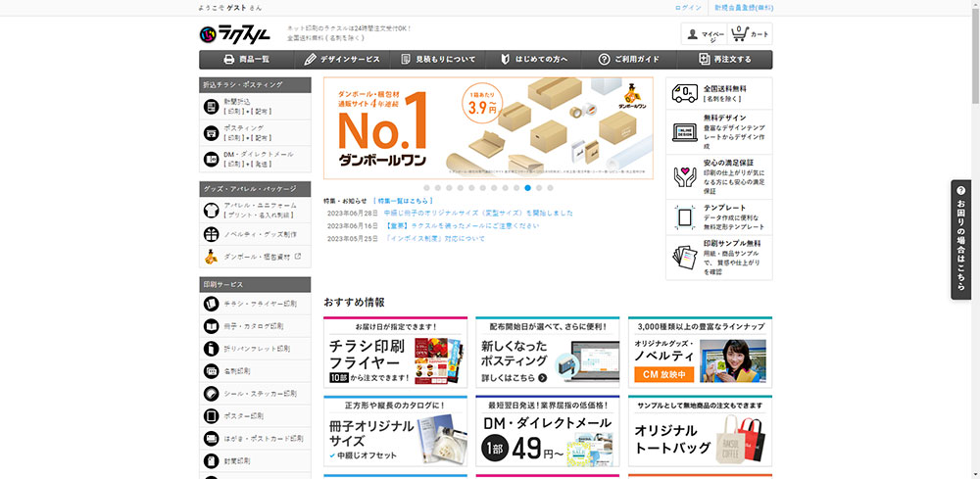
Task: Select 折りパンフレット印刷 icon
Action: coord(212,349)
